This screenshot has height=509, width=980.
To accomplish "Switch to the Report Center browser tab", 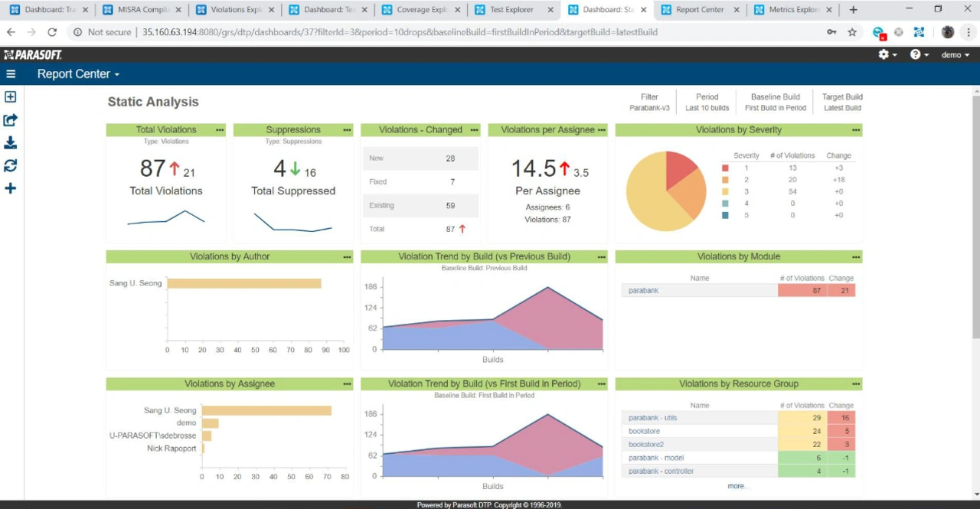I will click(x=699, y=10).
